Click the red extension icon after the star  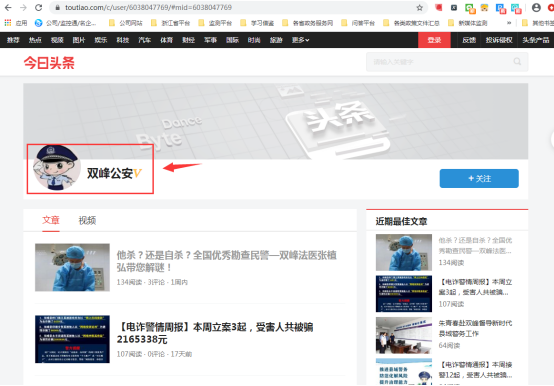coord(438,7)
